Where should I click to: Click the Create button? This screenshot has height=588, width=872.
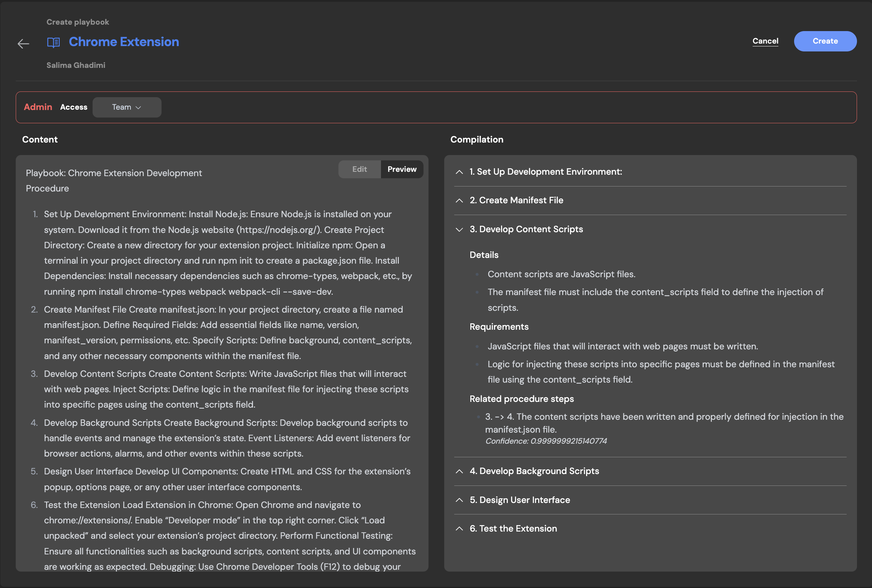coord(825,41)
